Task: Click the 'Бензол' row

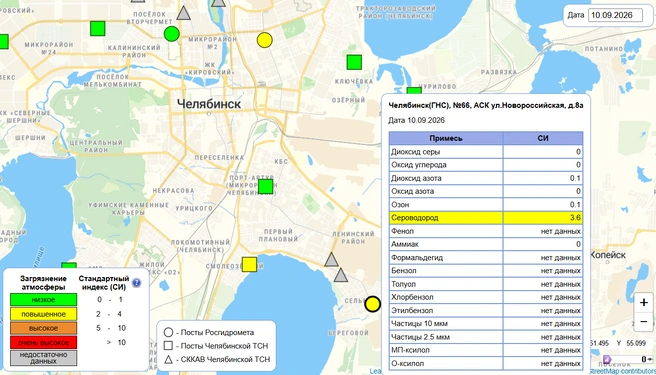Action: 486,271
